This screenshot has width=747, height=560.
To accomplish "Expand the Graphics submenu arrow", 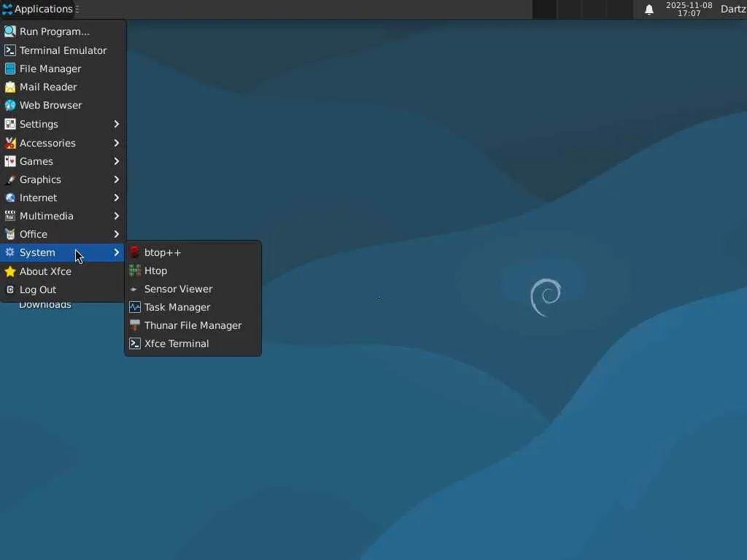I will [116, 179].
